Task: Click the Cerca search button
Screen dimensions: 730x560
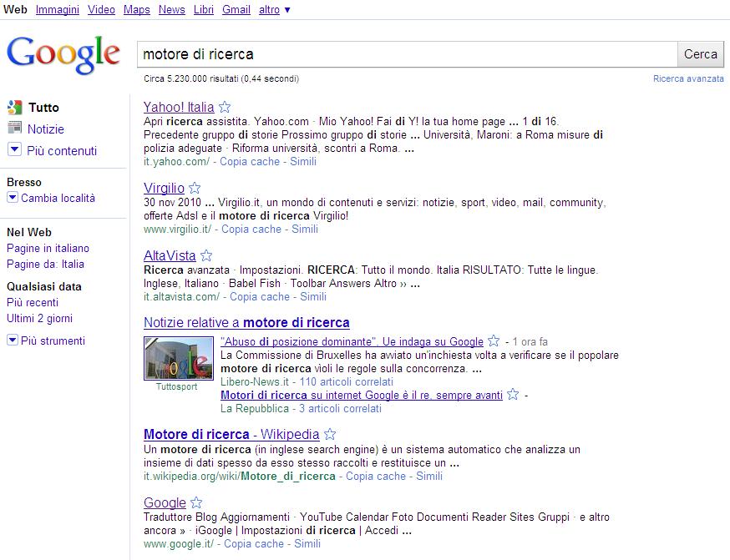Action: pyautogui.click(x=700, y=54)
